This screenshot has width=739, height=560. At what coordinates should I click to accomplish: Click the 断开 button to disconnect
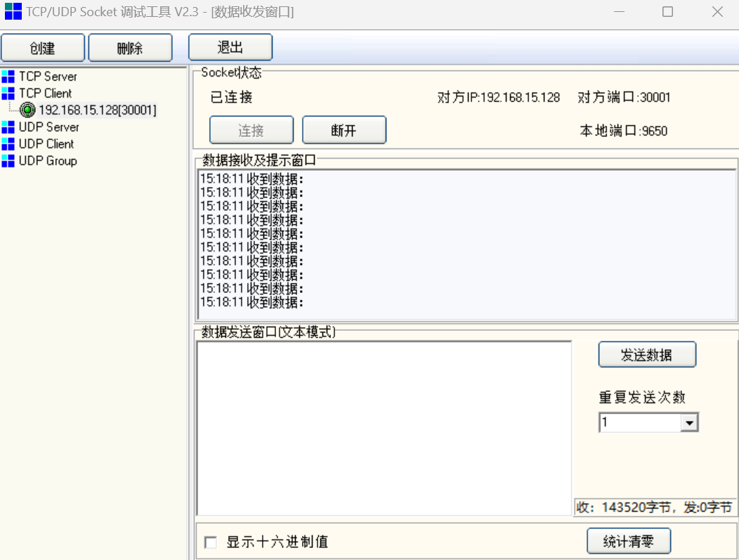344,131
